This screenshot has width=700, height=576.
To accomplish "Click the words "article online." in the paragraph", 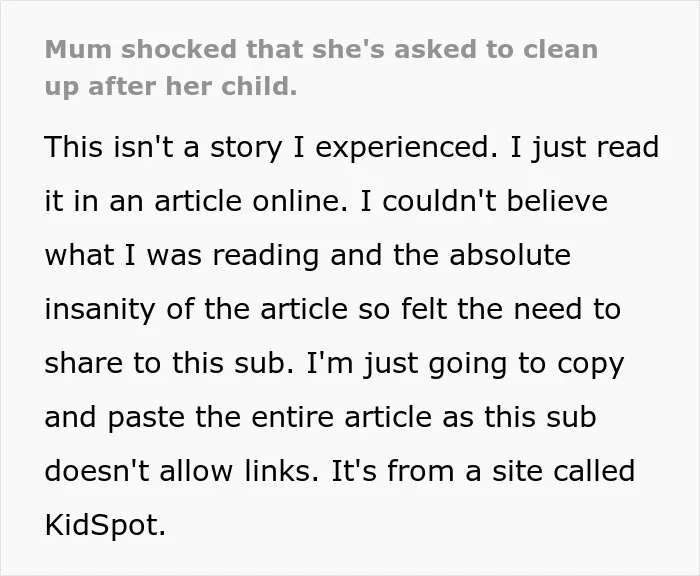I will click(x=250, y=201).
